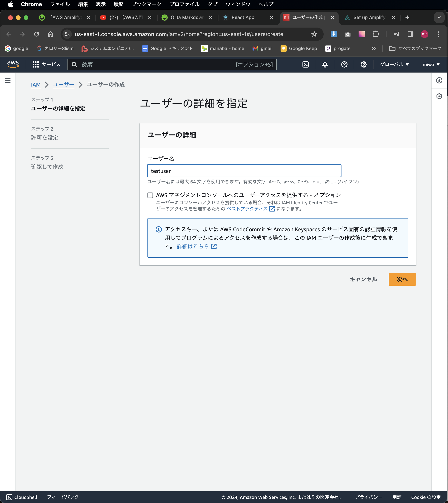Open the Services grid menu icon
This screenshot has width=448, height=503.
point(36,64)
